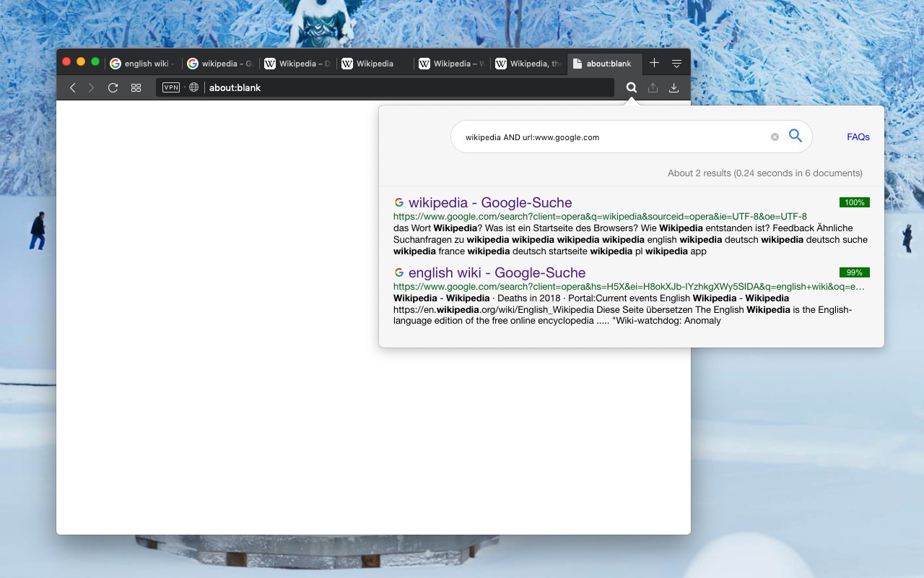Reload the current page
924x578 pixels.
[x=113, y=87]
